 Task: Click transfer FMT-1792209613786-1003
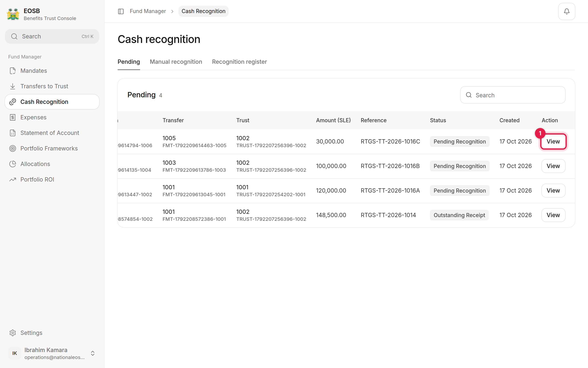pos(194,170)
